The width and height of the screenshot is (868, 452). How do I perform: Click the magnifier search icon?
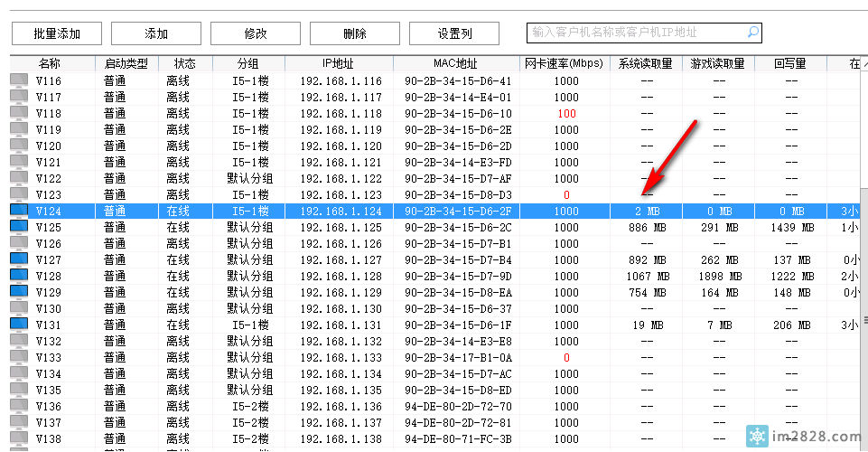753,33
